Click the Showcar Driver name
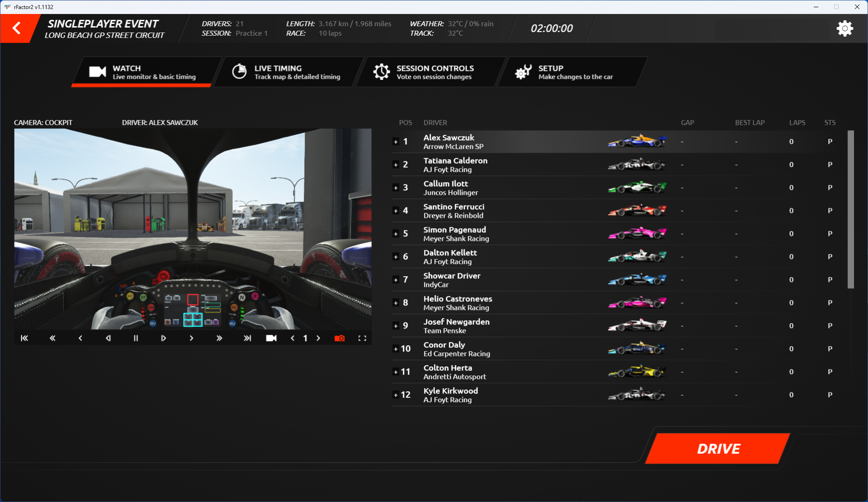Screen dimensions: 868x502 coord(452,276)
